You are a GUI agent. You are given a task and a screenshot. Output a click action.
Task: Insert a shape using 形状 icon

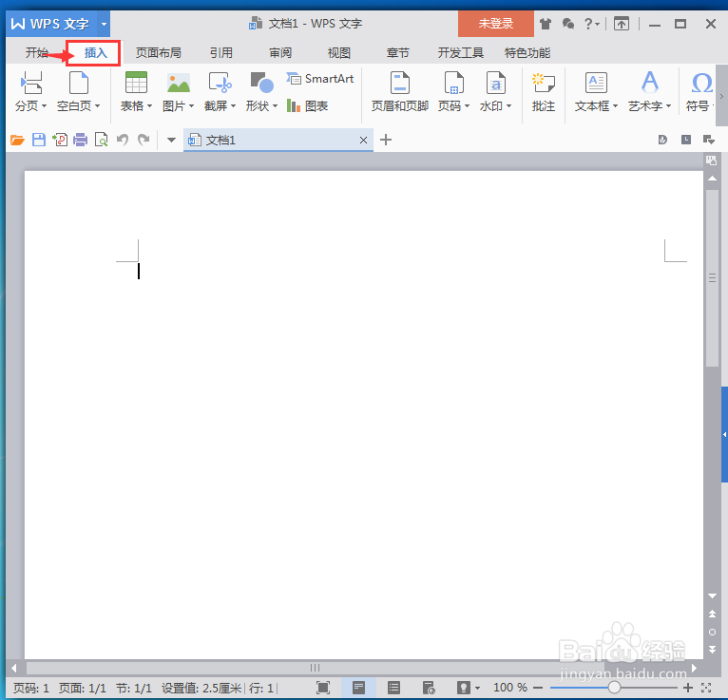pos(262,83)
